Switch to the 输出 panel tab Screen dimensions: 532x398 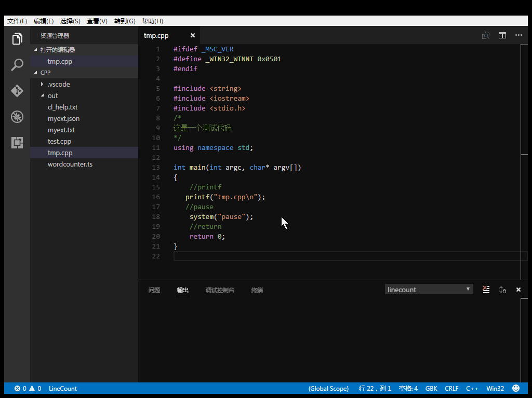[182, 290]
